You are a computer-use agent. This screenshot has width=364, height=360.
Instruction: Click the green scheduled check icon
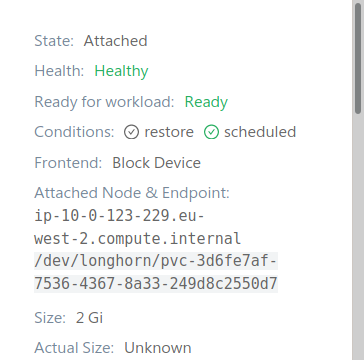(211, 132)
